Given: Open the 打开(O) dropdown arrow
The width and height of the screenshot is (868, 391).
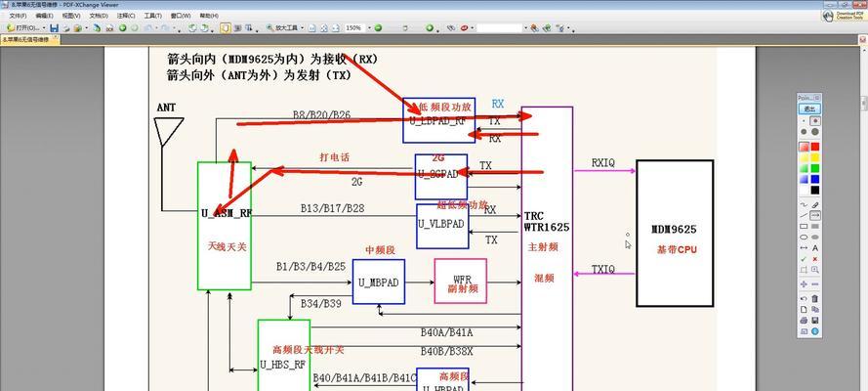Looking at the screenshot, I should (x=44, y=27).
